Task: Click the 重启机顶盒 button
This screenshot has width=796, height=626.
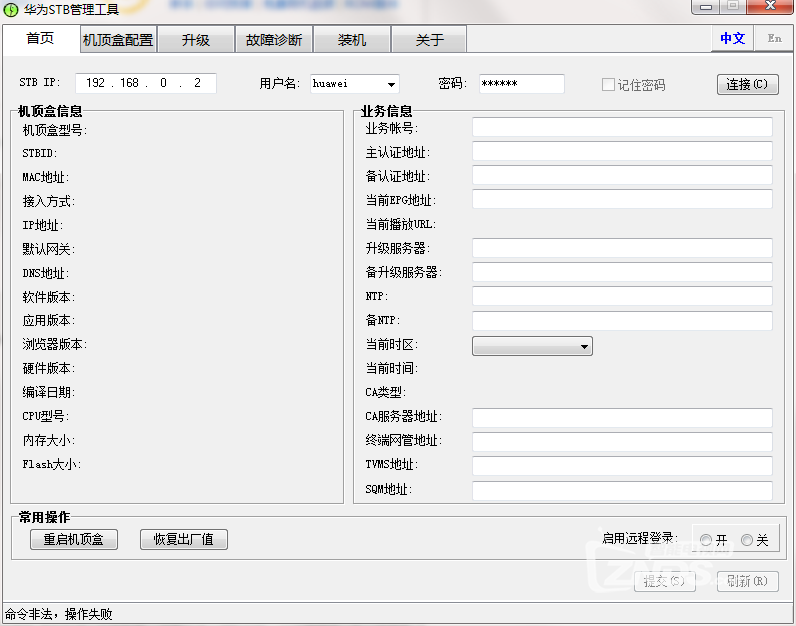Action: tap(74, 539)
